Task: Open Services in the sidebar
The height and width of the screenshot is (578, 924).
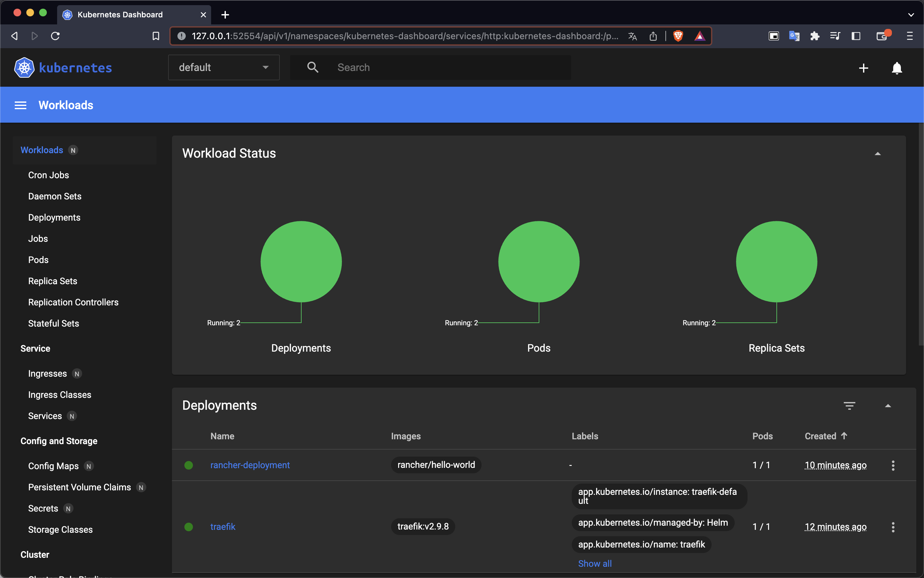Action: coord(45,416)
